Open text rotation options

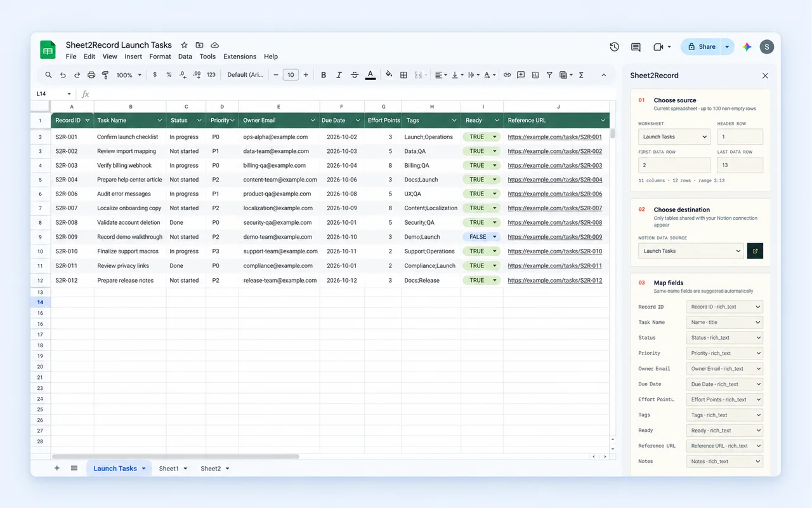490,75
